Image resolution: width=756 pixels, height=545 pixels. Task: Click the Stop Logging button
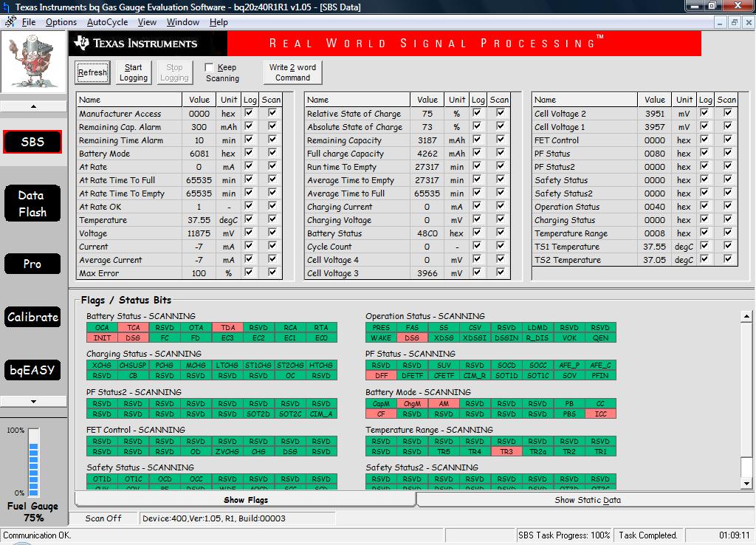(x=174, y=72)
